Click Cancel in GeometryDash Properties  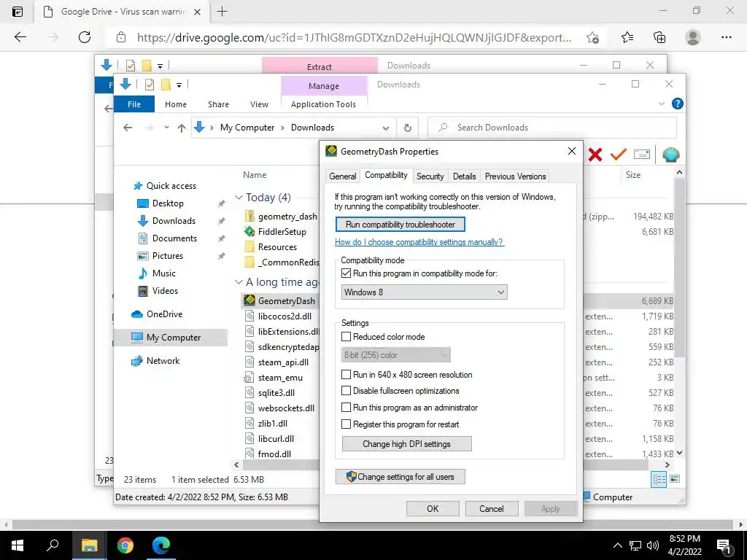click(x=492, y=508)
